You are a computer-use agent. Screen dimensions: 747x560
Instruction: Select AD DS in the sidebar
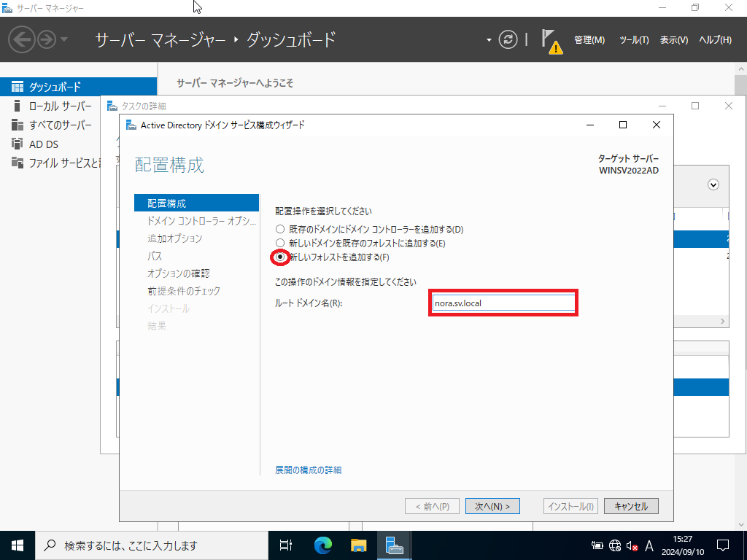pyautogui.click(x=44, y=144)
